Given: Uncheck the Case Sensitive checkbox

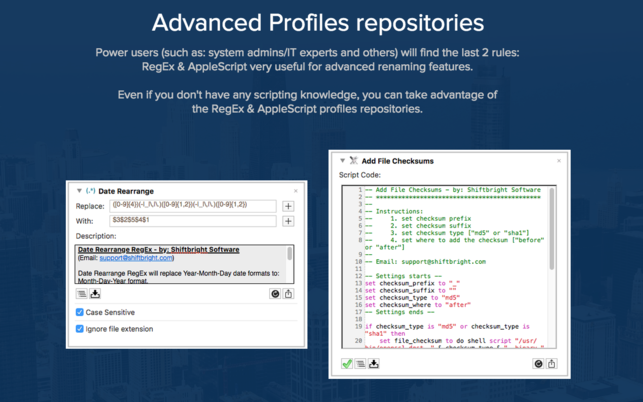Looking at the screenshot, I should 80,312.
